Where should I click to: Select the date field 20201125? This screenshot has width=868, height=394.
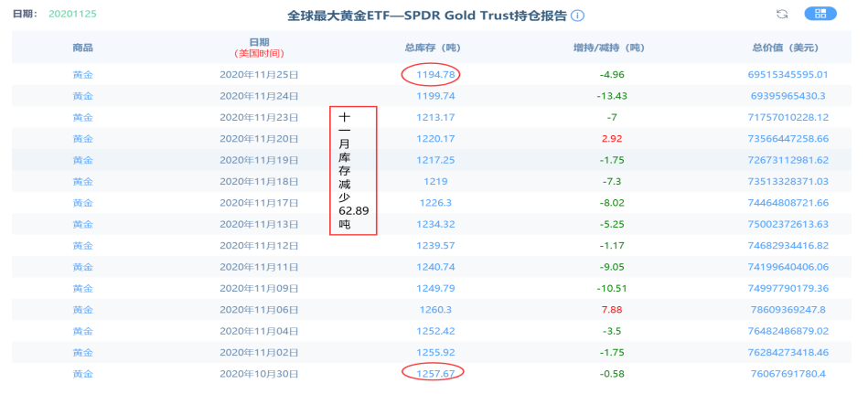72,14
